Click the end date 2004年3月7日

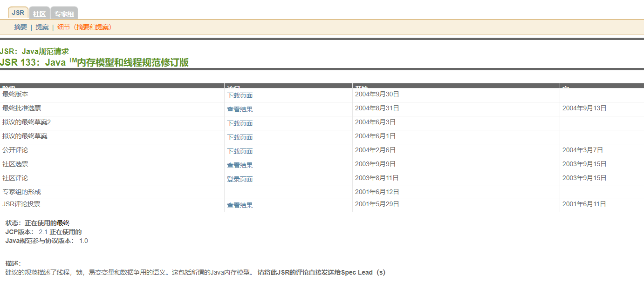click(582, 150)
